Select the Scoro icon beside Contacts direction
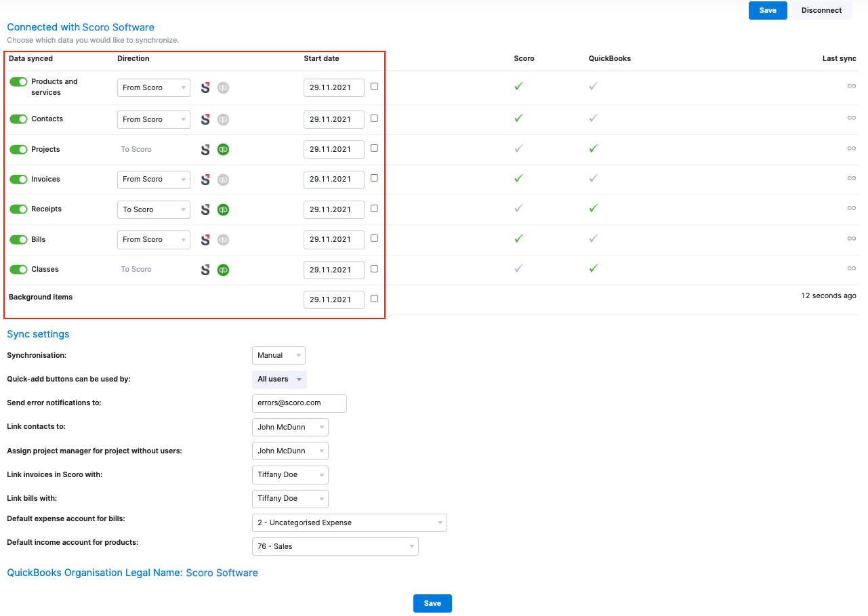868x616 pixels. click(205, 119)
